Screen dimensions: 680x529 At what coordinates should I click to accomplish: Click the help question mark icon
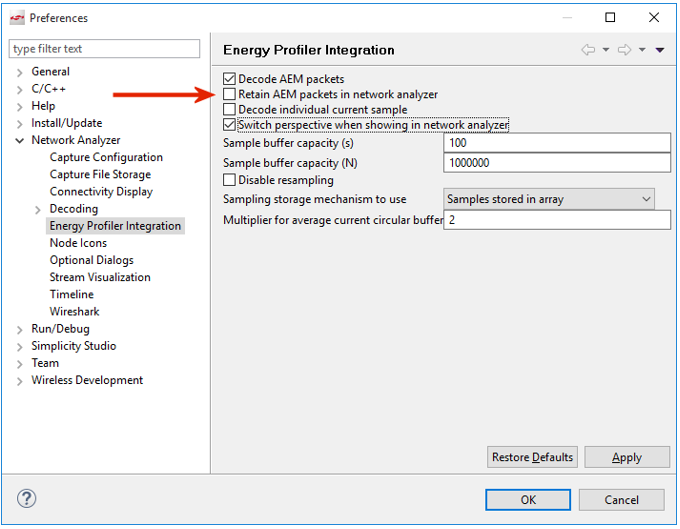click(26, 499)
